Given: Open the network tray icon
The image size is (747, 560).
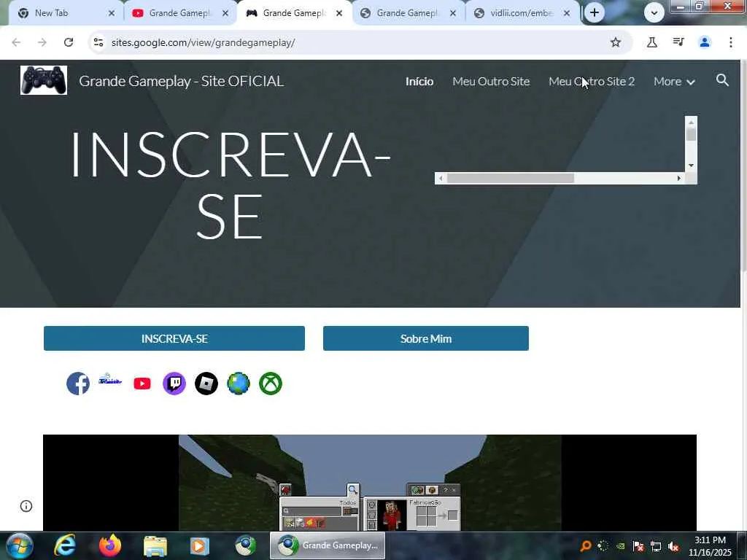Looking at the screenshot, I should pos(656,546).
